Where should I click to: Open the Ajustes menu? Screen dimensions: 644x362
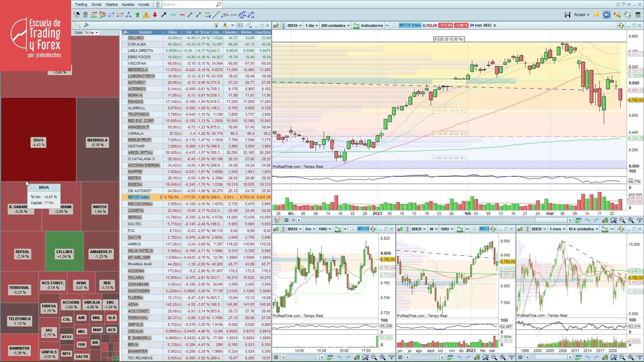(x=128, y=4)
